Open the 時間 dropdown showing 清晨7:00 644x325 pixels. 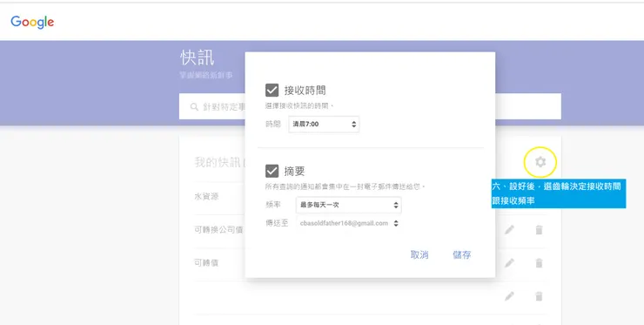pos(324,125)
